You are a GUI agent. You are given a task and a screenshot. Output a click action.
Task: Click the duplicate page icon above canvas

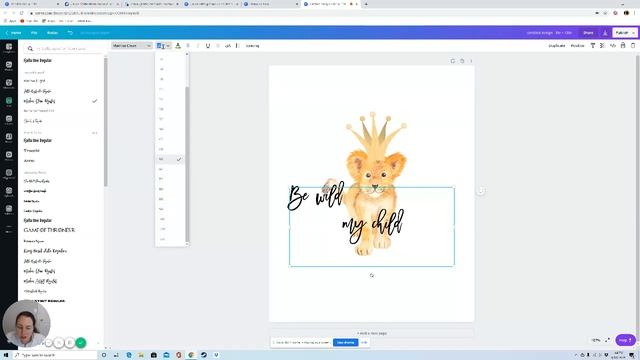453,61
